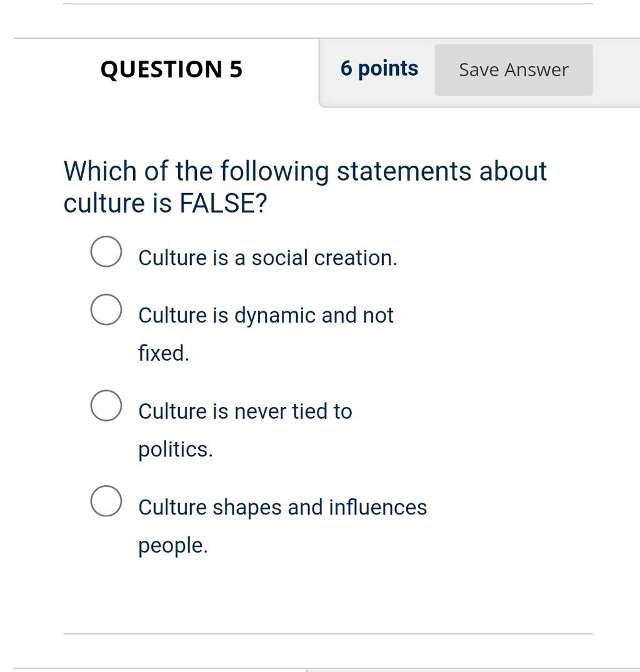Click the "Culture is dynamic and not fixed." text
Image resolution: width=640 pixels, height=672 pixels.
click(266, 334)
